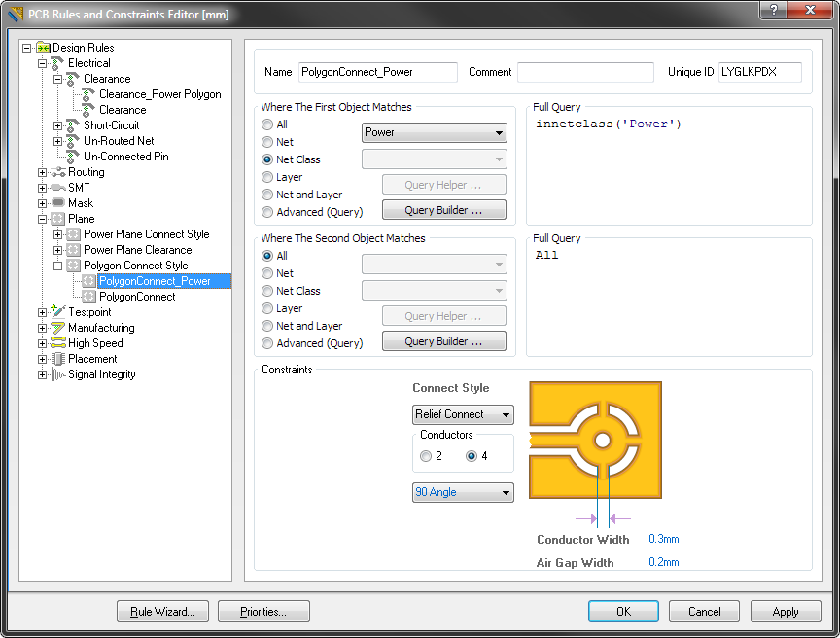Collapse the Plane tree node

coord(43,219)
